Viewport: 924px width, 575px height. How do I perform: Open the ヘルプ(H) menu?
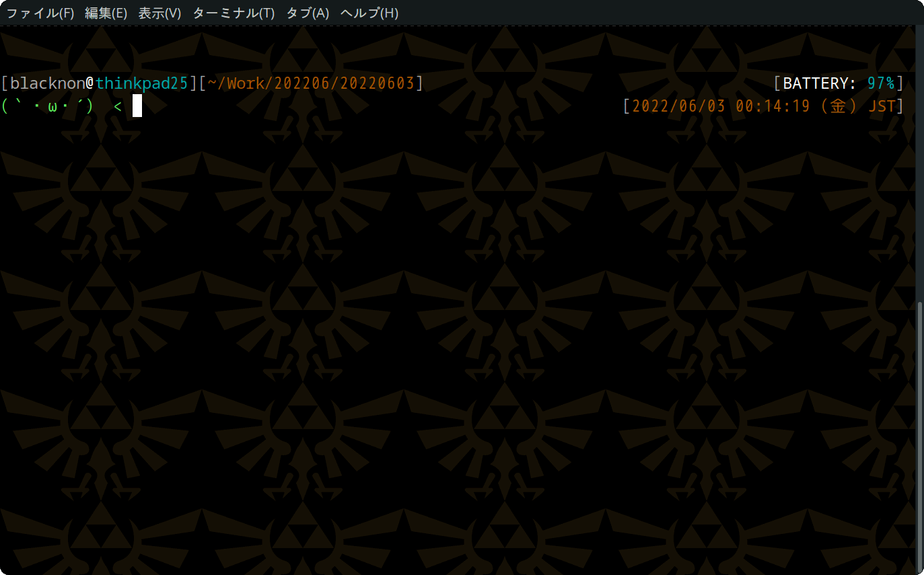click(x=369, y=13)
